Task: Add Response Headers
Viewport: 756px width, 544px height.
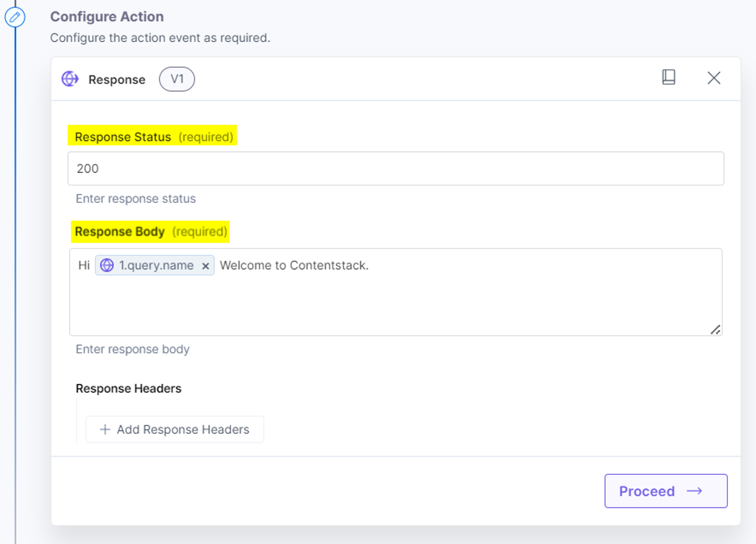Action: pos(175,429)
